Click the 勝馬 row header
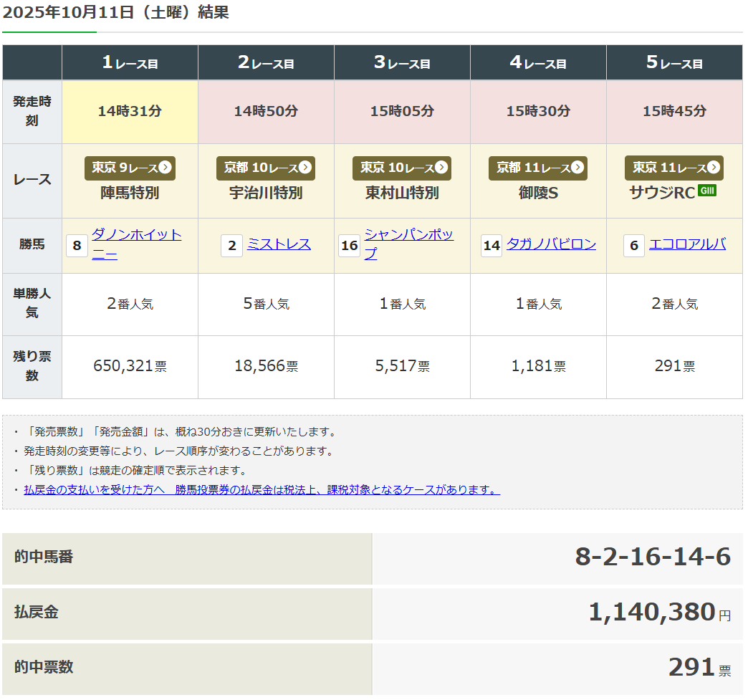The width and height of the screenshot is (748, 700). pos(32,245)
